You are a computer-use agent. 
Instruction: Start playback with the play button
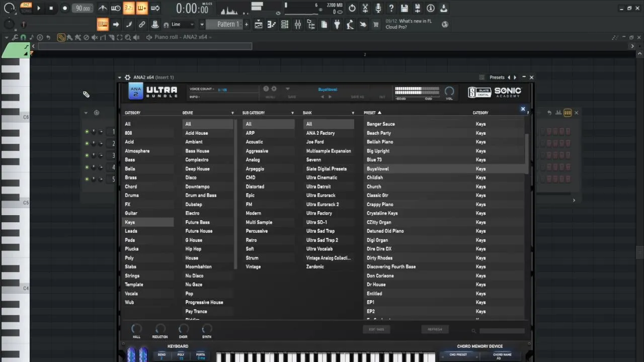39,8
